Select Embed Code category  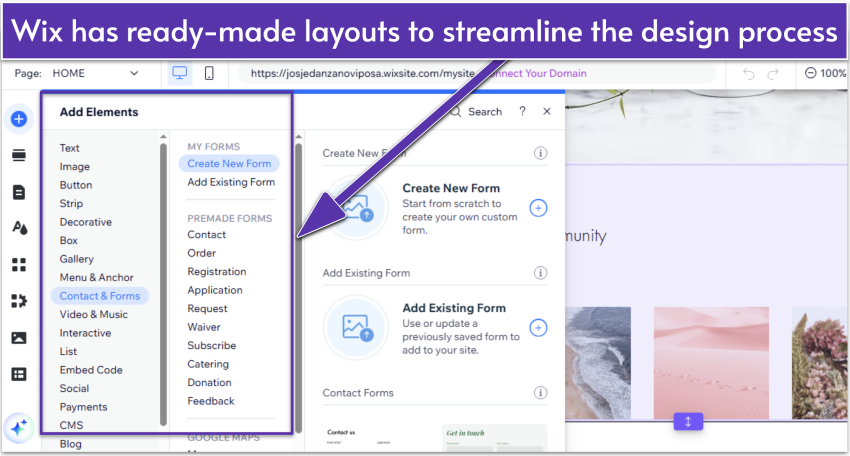(x=91, y=370)
